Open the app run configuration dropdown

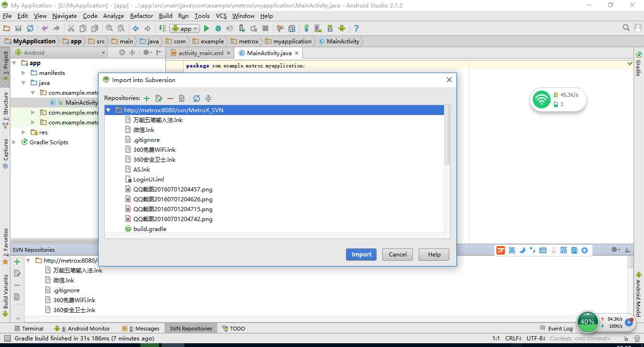tap(185, 28)
